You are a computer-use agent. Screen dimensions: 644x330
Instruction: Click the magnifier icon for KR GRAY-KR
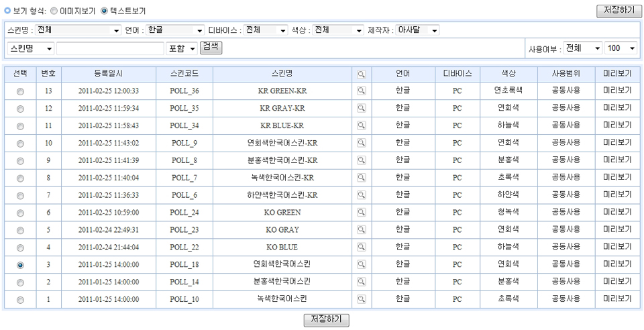(x=361, y=107)
